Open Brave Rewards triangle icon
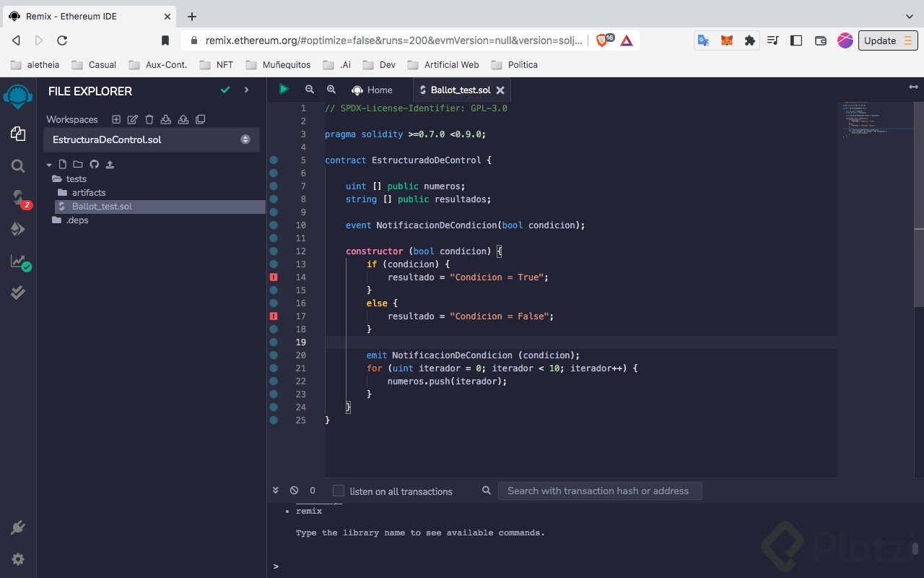Viewport: 924px width, 578px height. [x=627, y=40]
